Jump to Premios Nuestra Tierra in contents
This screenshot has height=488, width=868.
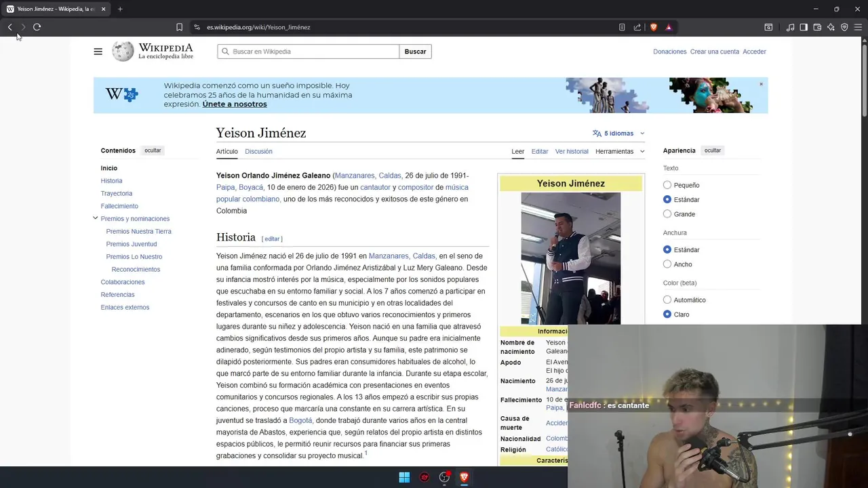pyautogui.click(x=138, y=231)
